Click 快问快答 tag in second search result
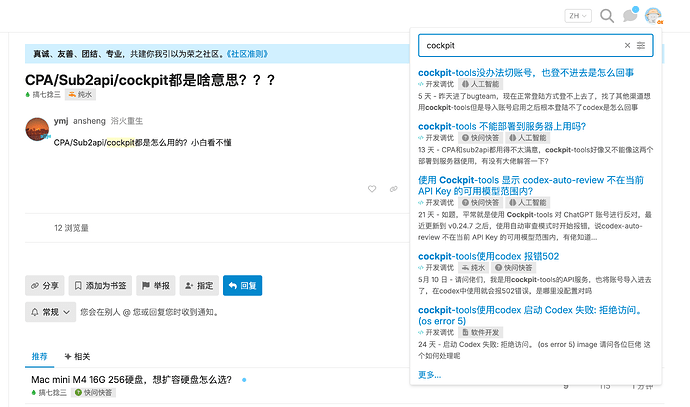Image resolution: width=690 pixels, height=407 pixels. (x=480, y=138)
